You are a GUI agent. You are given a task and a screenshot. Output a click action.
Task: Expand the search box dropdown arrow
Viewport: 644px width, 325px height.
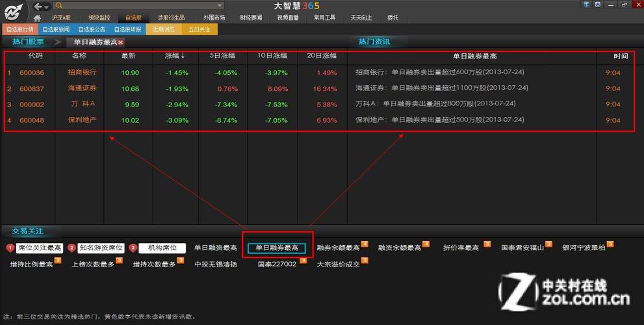tap(220, 5)
